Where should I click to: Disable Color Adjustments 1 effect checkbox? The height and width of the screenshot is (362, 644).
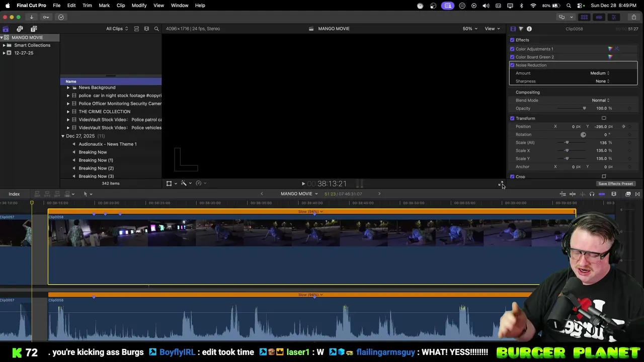point(512,49)
